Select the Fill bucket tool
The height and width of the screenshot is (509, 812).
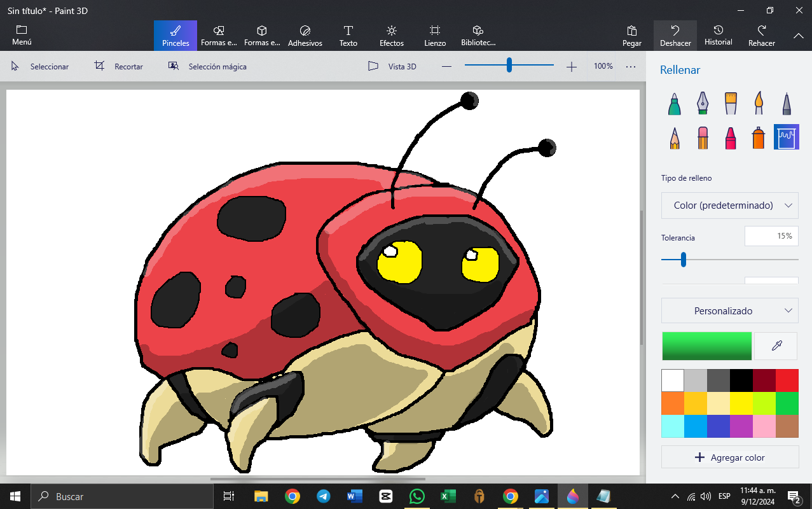point(787,137)
